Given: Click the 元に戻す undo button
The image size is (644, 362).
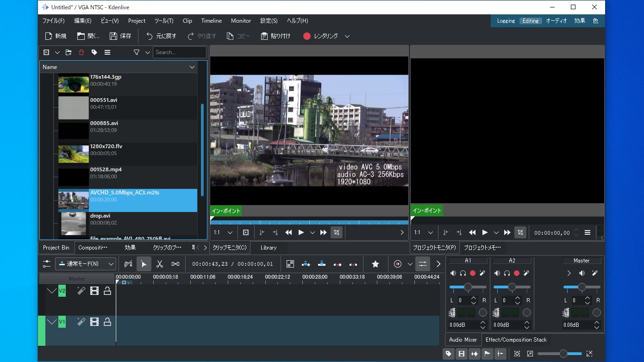Looking at the screenshot, I should [161, 36].
